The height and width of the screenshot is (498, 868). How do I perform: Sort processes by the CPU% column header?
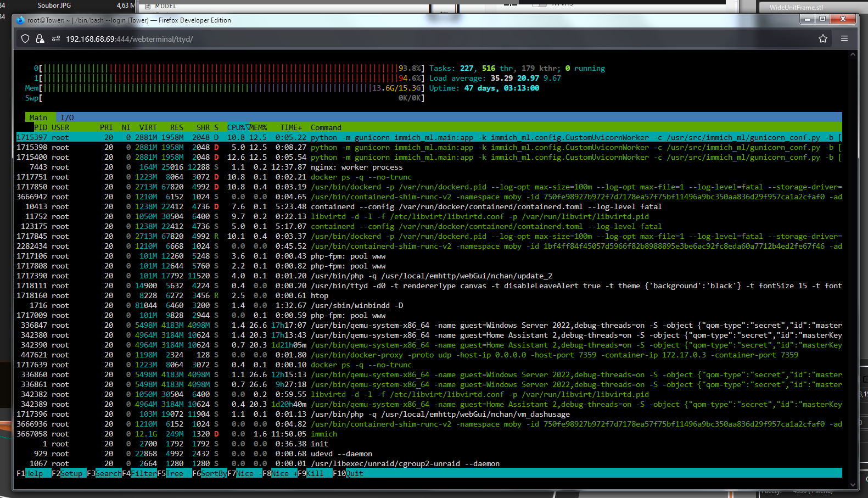pyautogui.click(x=237, y=127)
